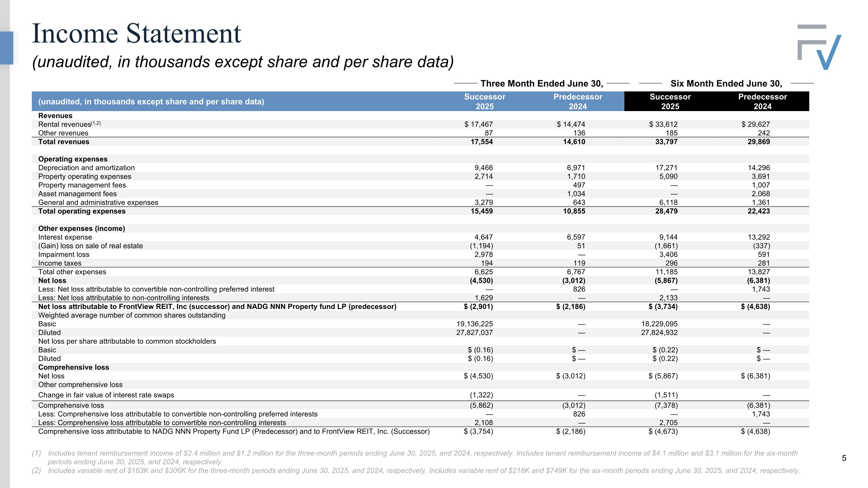Click the "Asset management fees" row label
The width and height of the screenshot is (868, 488).
pyautogui.click(x=78, y=194)
